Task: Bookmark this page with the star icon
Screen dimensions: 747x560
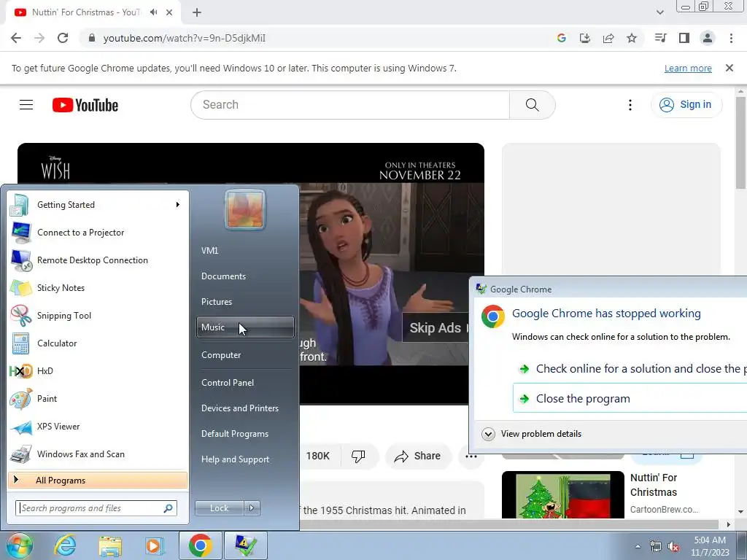Action: tap(632, 38)
